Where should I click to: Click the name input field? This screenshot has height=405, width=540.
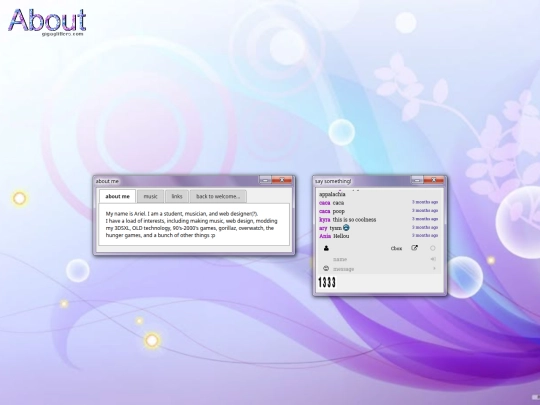(x=379, y=259)
